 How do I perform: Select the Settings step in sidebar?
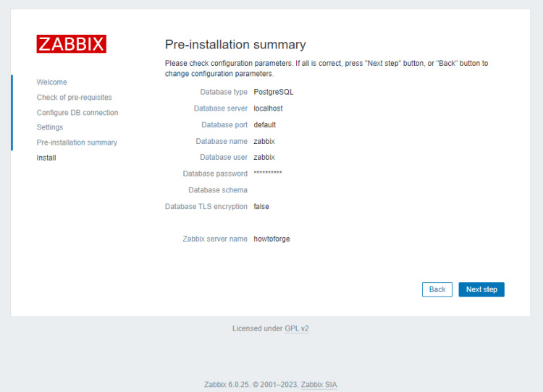tap(50, 127)
